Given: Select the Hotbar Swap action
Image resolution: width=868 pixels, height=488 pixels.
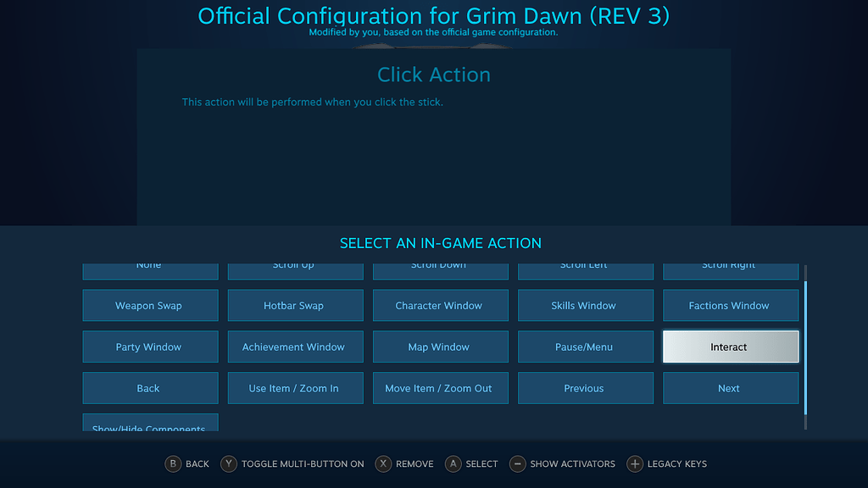Looking at the screenshot, I should tap(295, 305).
